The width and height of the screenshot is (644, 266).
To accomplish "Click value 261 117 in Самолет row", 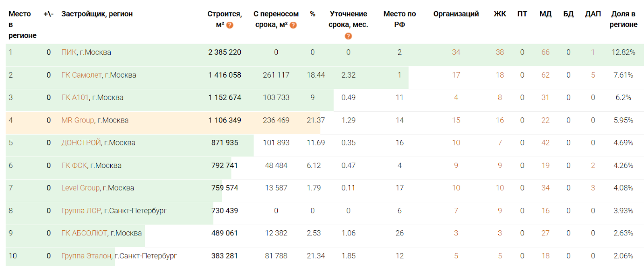I will click(276, 75).
